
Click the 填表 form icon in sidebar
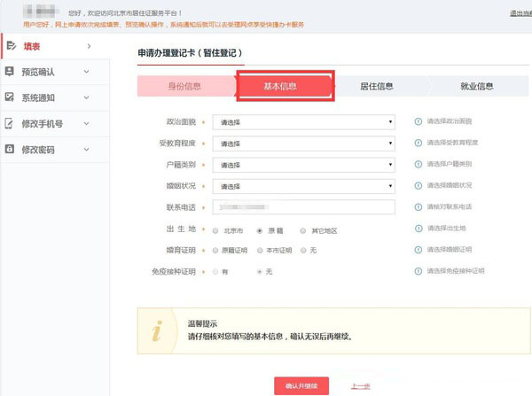(10, 45)
